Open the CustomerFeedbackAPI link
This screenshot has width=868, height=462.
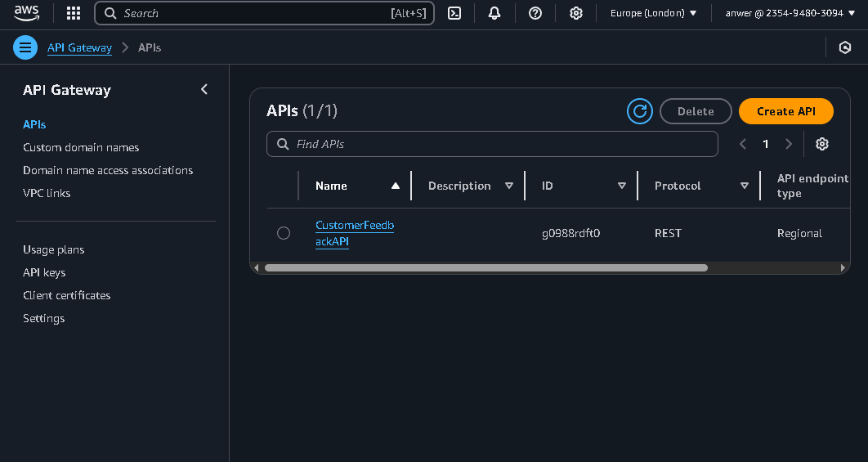click(355, 233)
